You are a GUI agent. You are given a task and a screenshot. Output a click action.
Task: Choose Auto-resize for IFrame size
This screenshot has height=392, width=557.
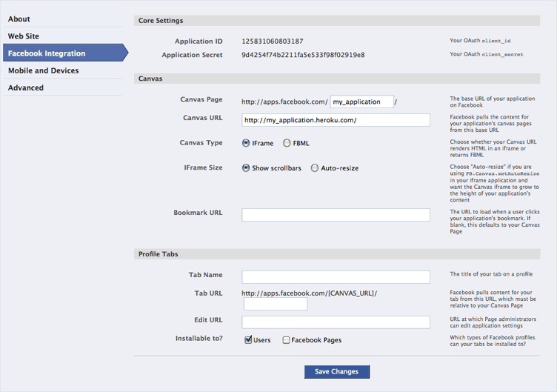coord(314,167)
